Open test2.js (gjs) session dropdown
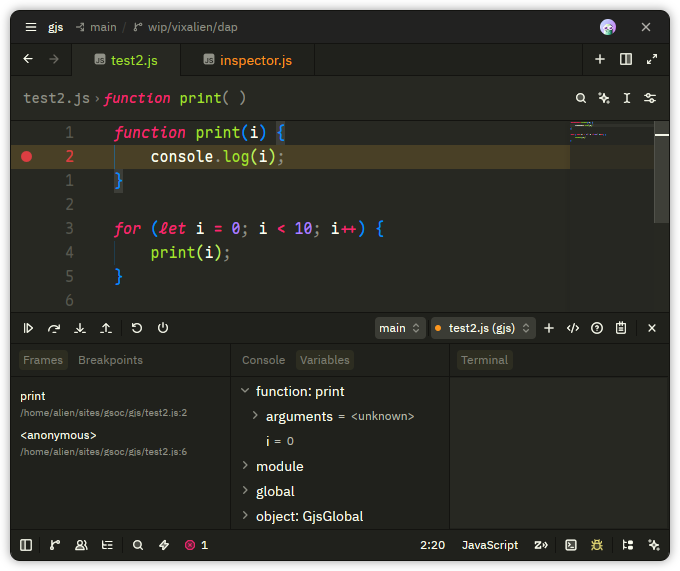The height and width of the screenshot is (571, 680). 483,328
